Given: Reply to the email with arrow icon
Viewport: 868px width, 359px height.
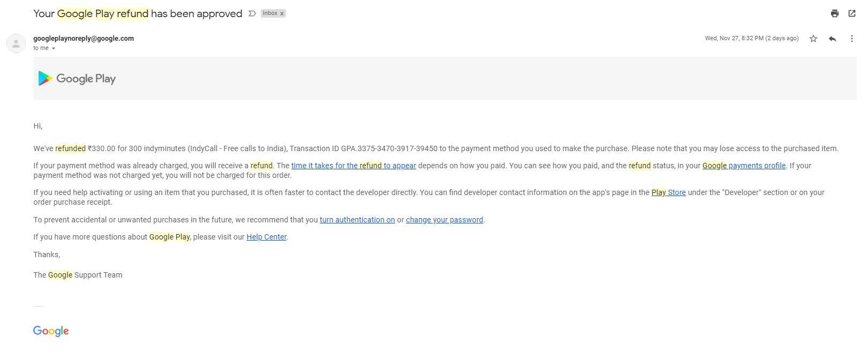Looking at the screenshot, I should (x=833, y=39).
